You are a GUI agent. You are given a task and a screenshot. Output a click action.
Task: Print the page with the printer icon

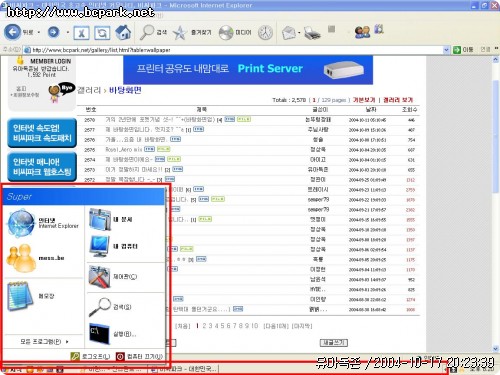312,33
